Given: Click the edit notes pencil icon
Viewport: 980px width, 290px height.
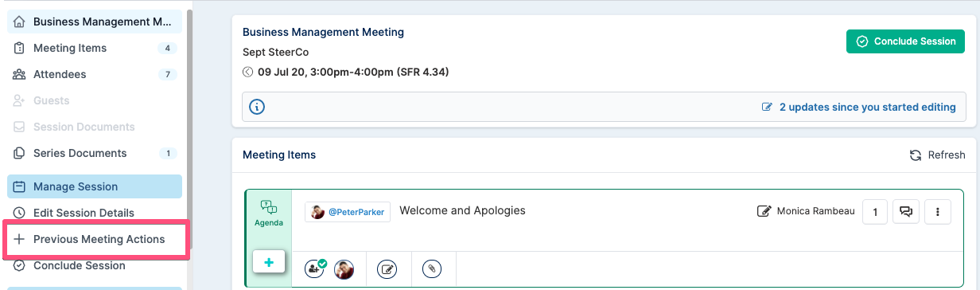Looking at the screenshot, I should coord(387,269).
